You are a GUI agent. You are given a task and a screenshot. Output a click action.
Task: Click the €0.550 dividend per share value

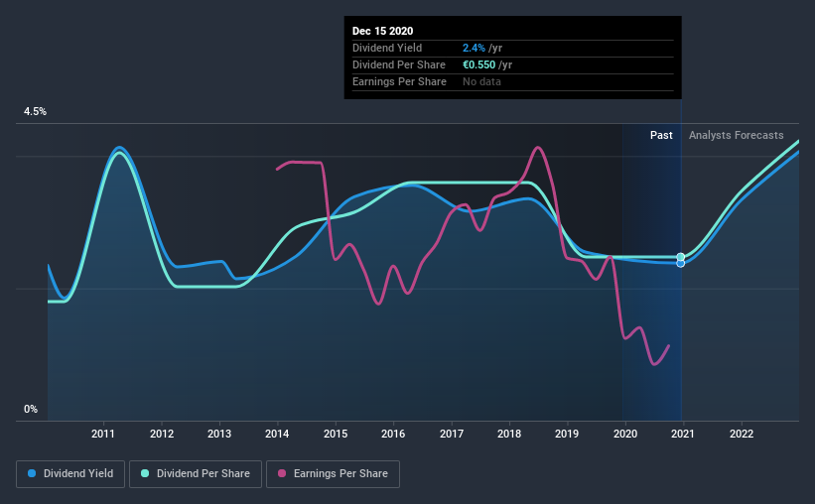478,64
